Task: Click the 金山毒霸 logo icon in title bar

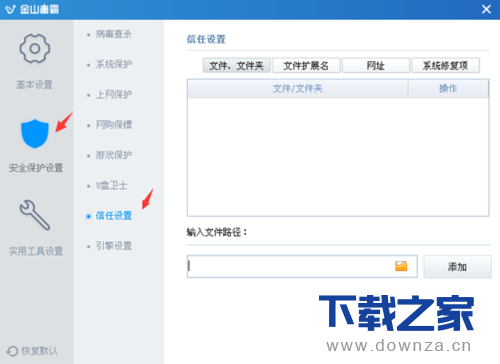Action: 10,9
